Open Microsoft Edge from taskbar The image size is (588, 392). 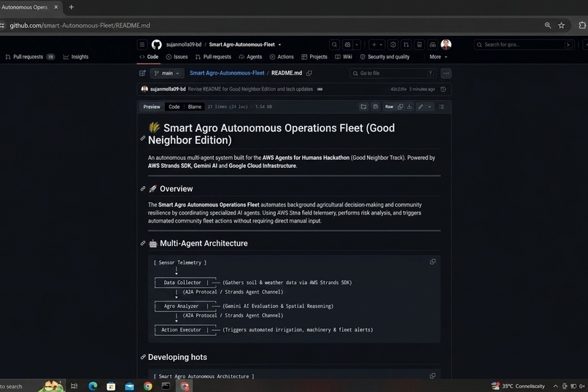(x=93, y=386)
